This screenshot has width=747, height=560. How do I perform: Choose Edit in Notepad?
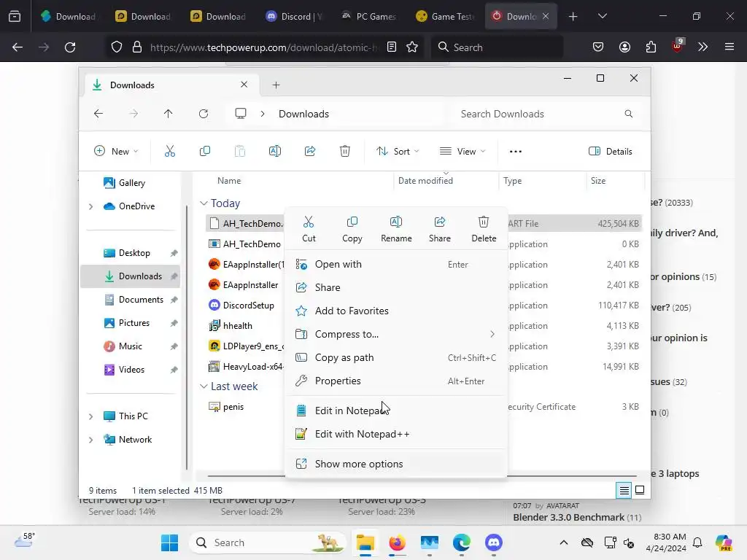(395, 411)
